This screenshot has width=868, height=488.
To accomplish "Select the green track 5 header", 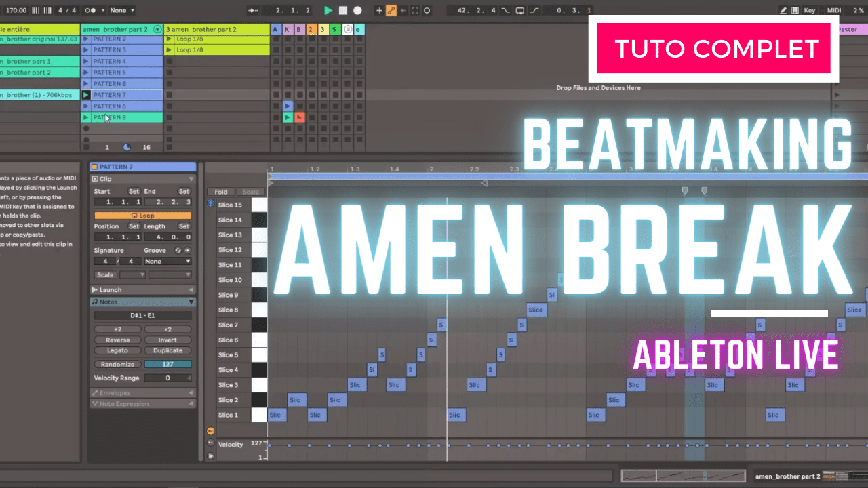I will (x=334, y=29).
